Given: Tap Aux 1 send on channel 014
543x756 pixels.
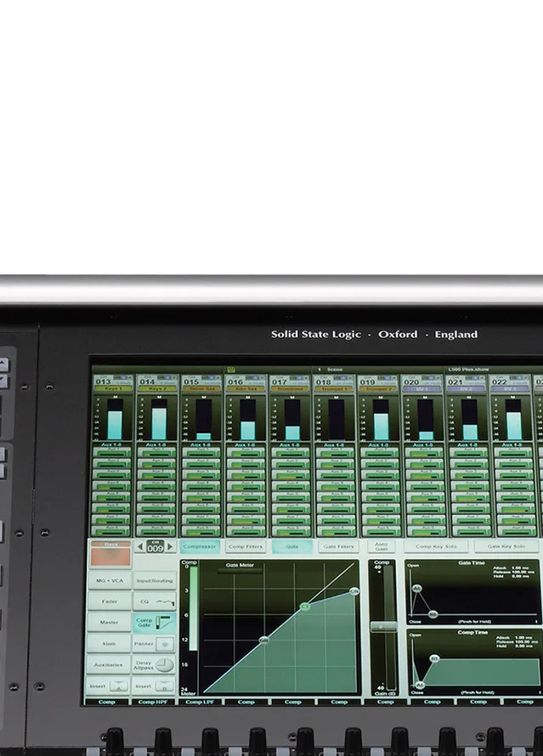Looking at the screenshot, I should 156,452.
